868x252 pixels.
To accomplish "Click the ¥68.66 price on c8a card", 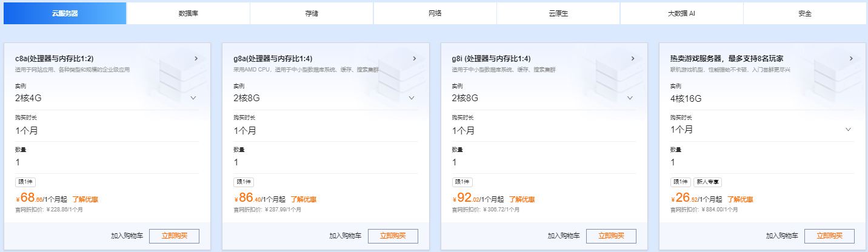I will [x=30, y=198].
